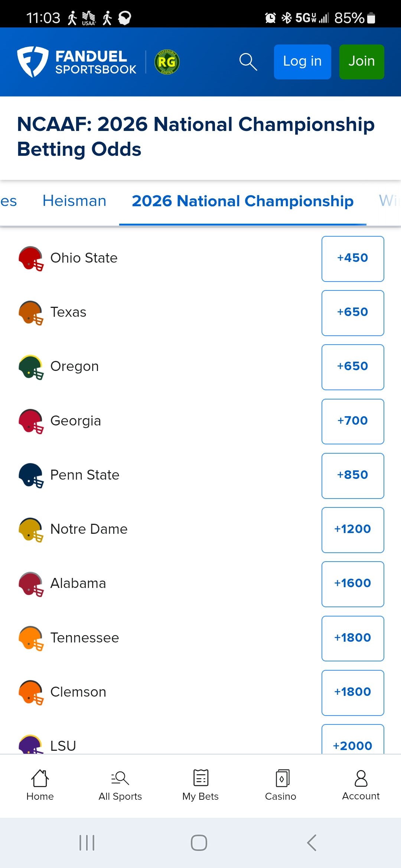Select Tennessee +1800 odds button
The width and height of the screenshot is (401, 868).
click(353, 638)
